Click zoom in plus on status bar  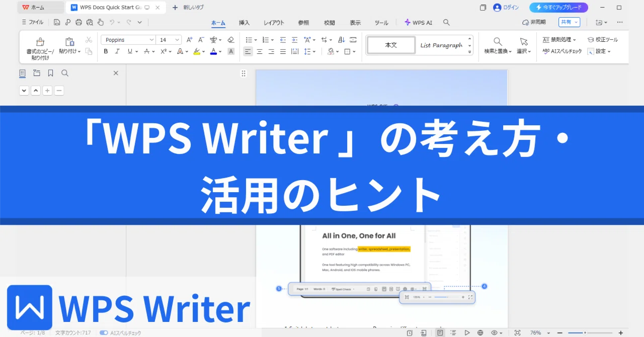pyautogui.click(x=620, y=332)
